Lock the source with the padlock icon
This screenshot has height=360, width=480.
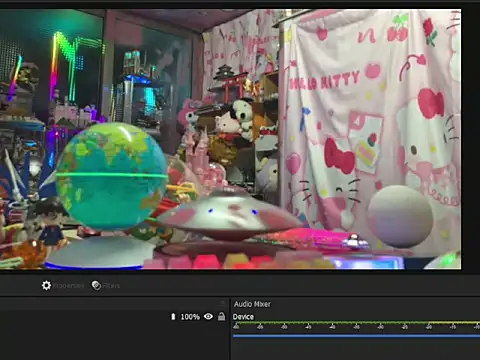(x=221, y=316)
